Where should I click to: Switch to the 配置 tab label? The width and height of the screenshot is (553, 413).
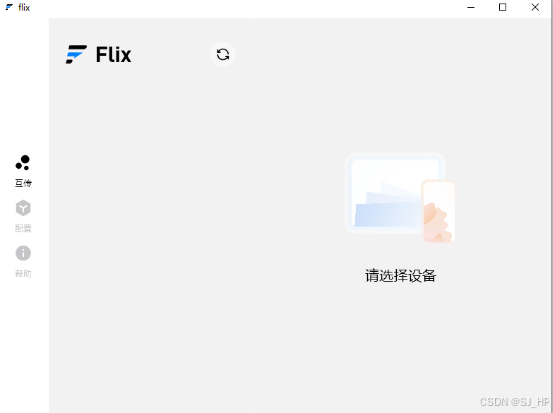(23, 228)
